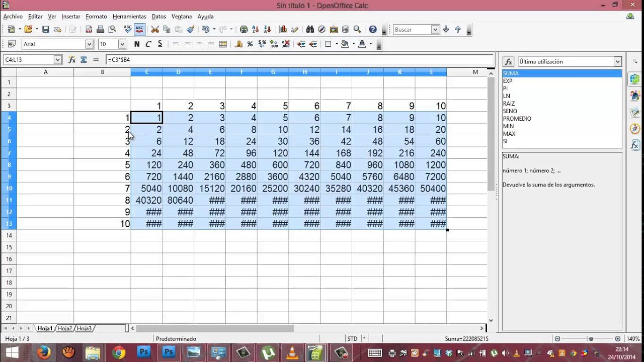The height and width of the screenshot is (362, 644).
Task: Click the equals Function icon
Action: click(96, 59)
